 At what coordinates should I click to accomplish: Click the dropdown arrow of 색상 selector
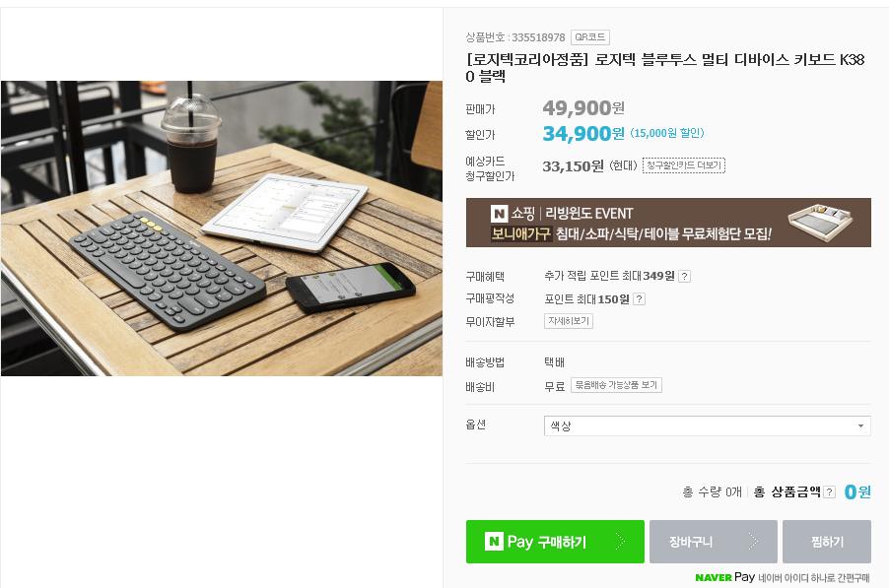pos(860,426)
